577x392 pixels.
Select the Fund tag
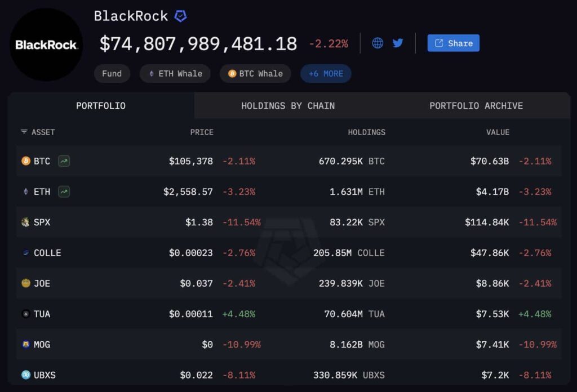(112, 74)
